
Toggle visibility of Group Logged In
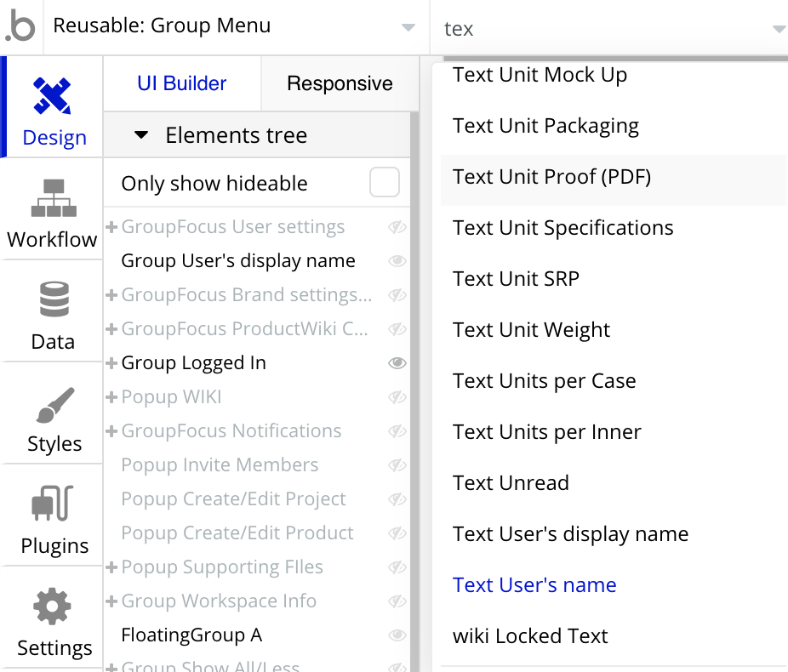397,363
